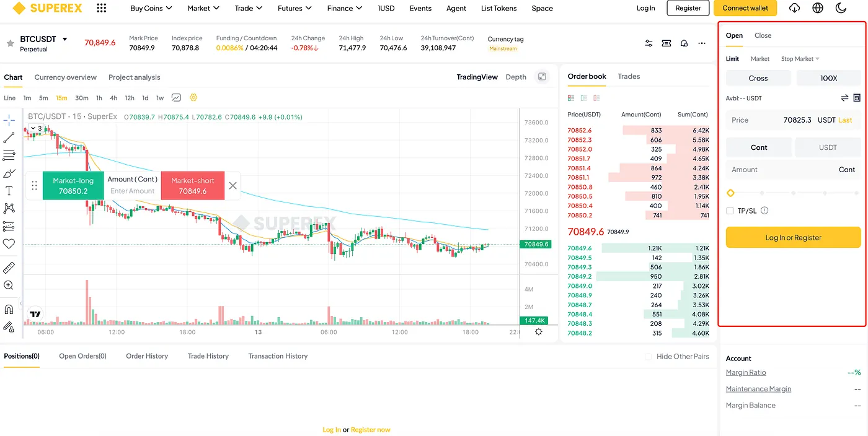Click the Register button in header
Image resolution: width=868 pixels, height=436 pixels.
coord(688,8)
